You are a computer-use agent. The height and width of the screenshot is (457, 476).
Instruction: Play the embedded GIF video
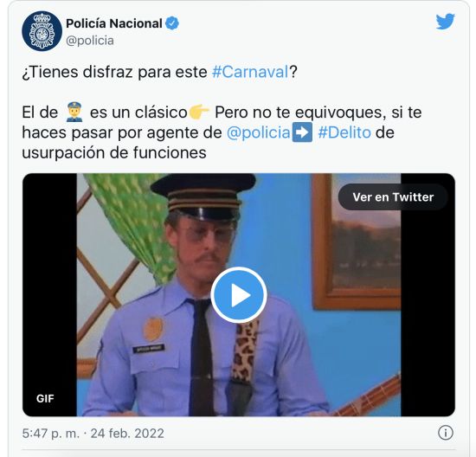point(239,294)
